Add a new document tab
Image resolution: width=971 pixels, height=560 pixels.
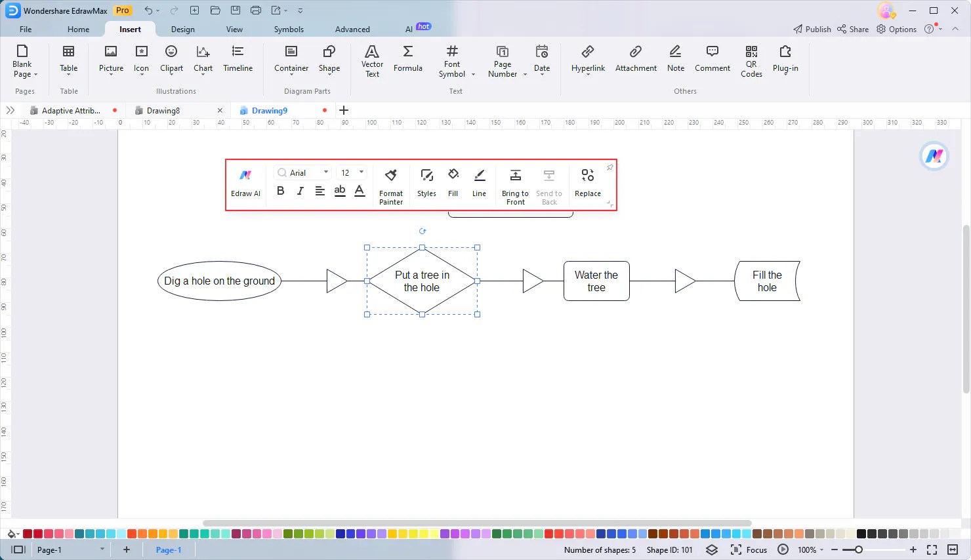pos(344,110)
